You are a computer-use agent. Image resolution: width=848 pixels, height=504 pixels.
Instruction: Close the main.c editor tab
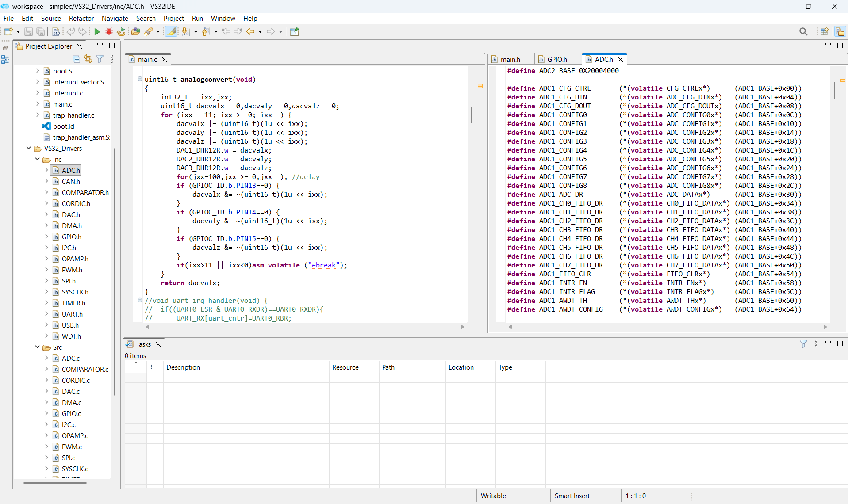tap(164, 59)
